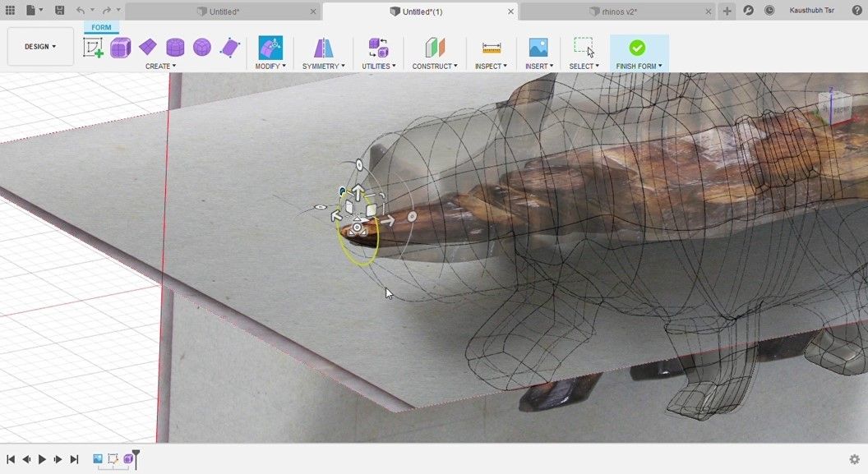This screenshot has height=474, width=868.
Task: Open the data panel grid icon
Action: 10,11
